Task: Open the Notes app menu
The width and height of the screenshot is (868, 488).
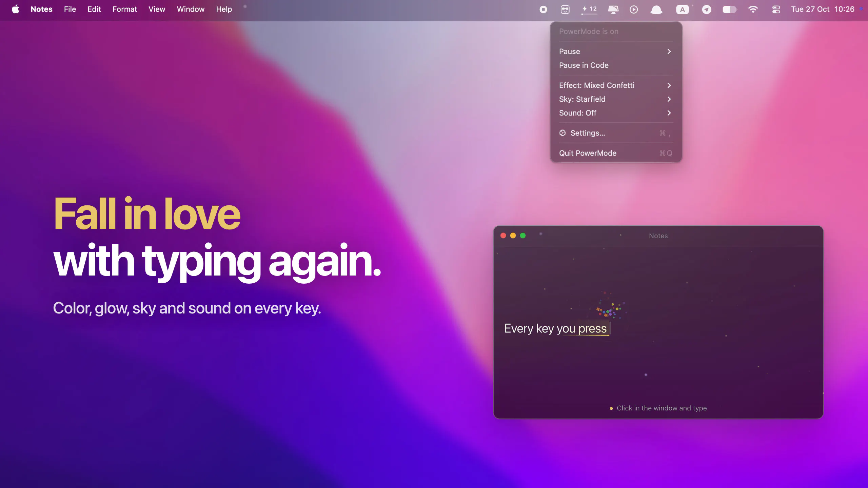Action: click(41, 9)
